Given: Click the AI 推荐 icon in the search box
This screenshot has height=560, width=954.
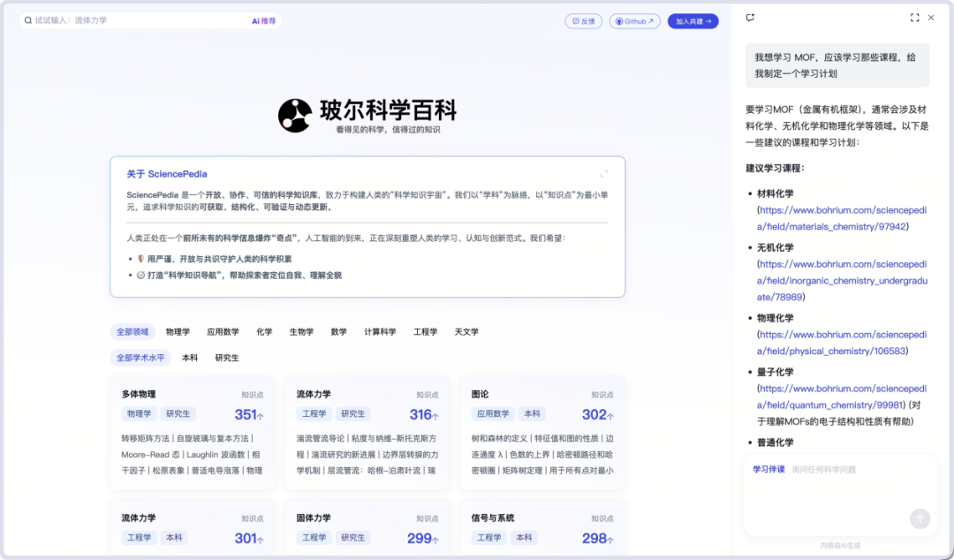Looking at the screenshot, I should coord(263,19).
